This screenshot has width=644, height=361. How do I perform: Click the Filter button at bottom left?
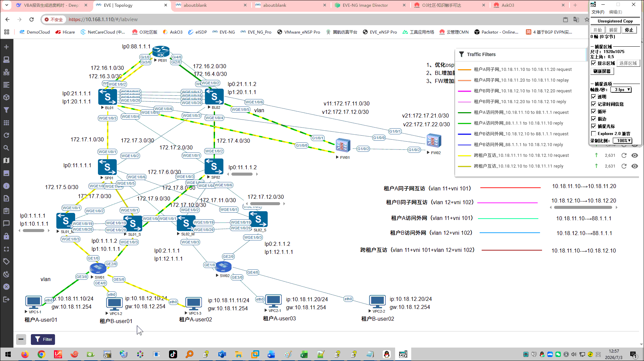(43, 340)
